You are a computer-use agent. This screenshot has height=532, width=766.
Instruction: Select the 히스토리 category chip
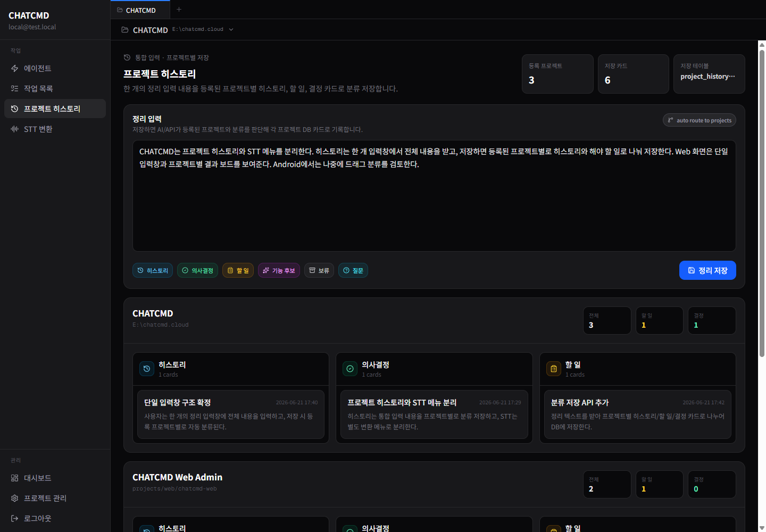[x=153, y=270]
